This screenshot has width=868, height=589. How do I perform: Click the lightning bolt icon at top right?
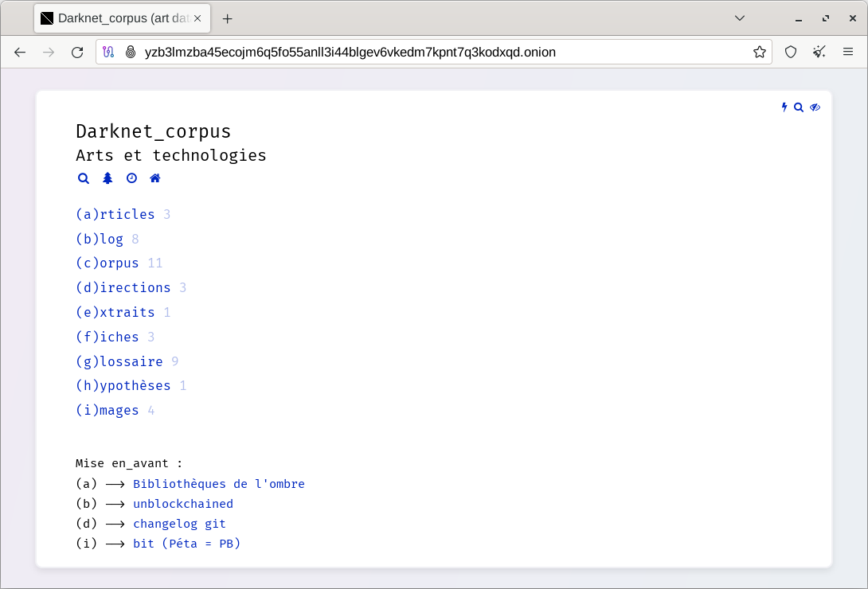(784, 107)
